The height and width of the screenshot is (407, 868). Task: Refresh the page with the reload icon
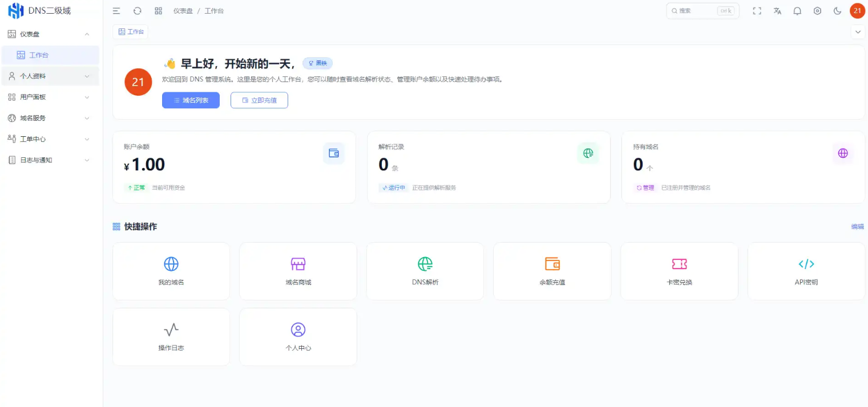137,10
